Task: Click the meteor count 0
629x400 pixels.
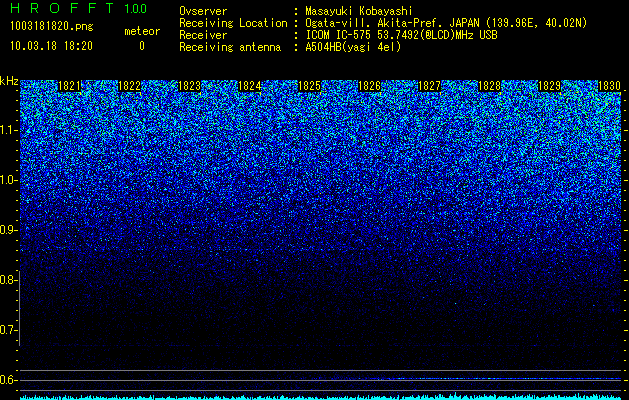Action: click(x=142, y=46)
